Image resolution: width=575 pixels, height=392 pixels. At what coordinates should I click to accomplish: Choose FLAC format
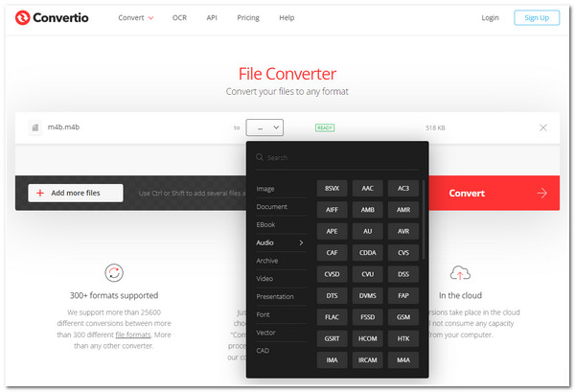332,317
